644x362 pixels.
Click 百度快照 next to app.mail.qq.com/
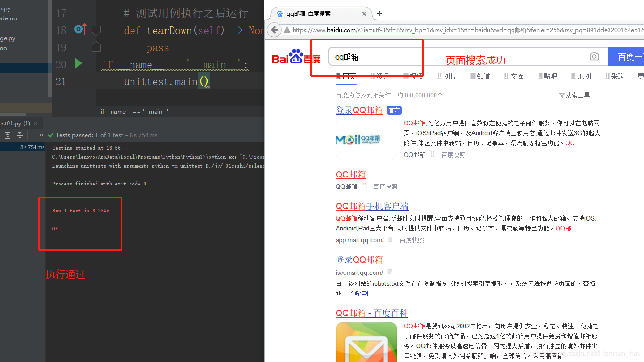click(x=412, y=240)
